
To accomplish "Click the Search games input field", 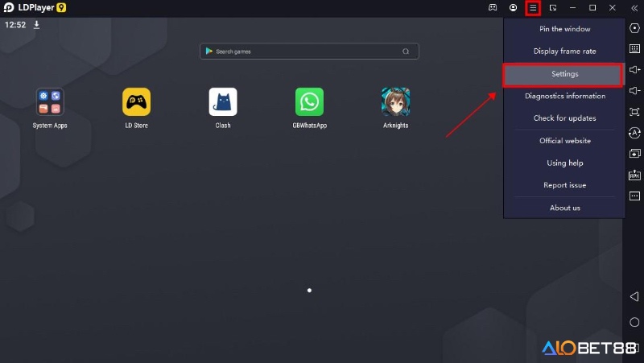I will pyautogui.click(x=309, y=52).
